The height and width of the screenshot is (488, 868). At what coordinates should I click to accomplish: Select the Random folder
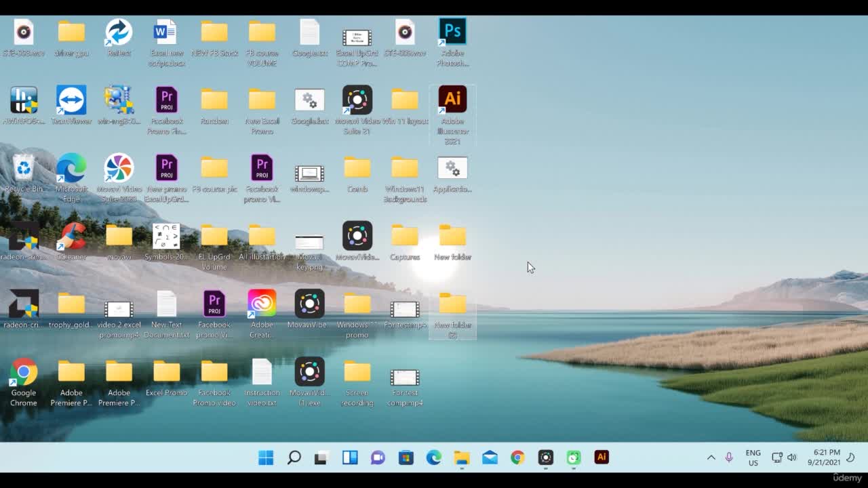click(x=214, y=105)
